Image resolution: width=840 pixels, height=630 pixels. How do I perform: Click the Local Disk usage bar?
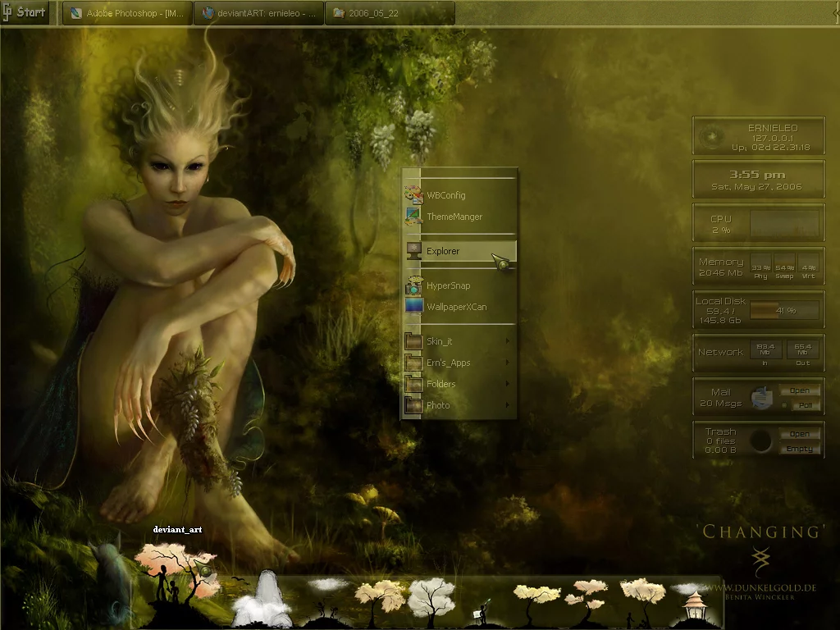[784, 310]
